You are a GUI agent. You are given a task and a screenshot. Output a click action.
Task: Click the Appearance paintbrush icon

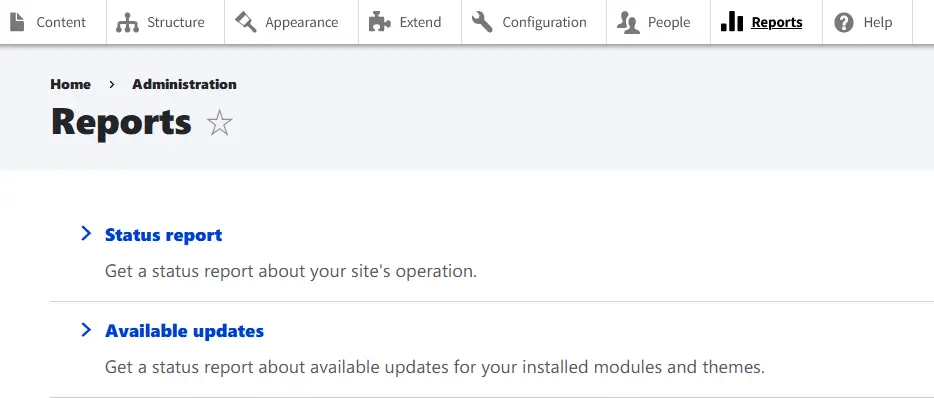245,22
